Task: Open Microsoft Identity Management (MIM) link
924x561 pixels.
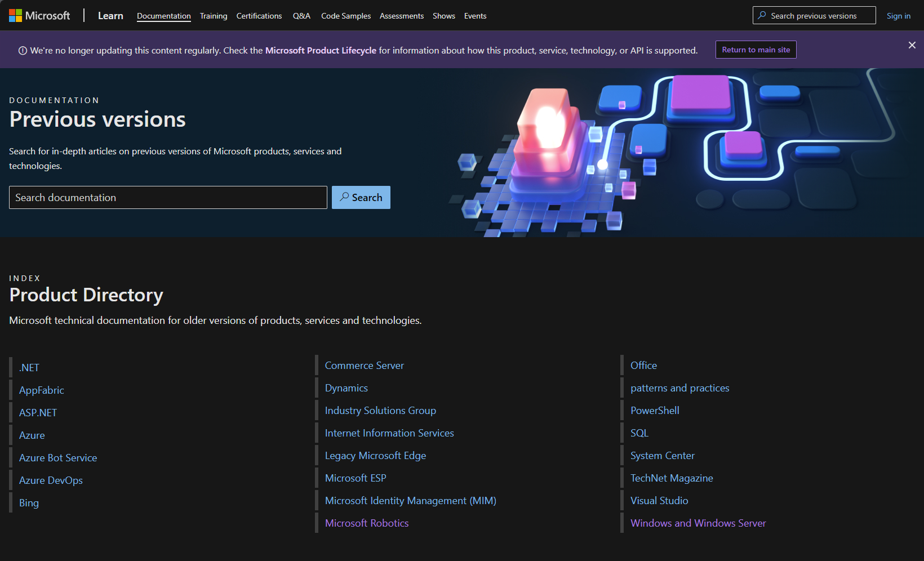Action: pyautogui.click(x=411, y=501)
